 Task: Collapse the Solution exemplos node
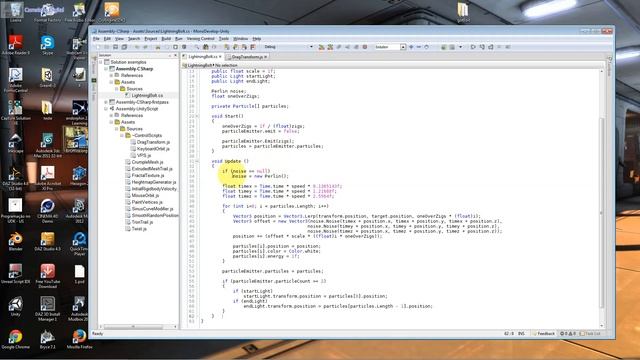pos(101,62)
